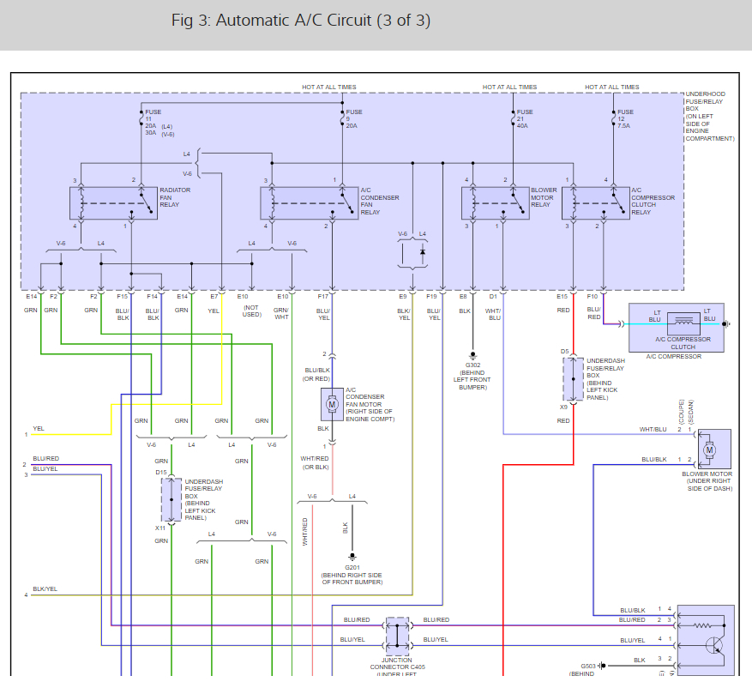
Task: Click the Fuse 21 40A symbol
Action: coord(513,118)
